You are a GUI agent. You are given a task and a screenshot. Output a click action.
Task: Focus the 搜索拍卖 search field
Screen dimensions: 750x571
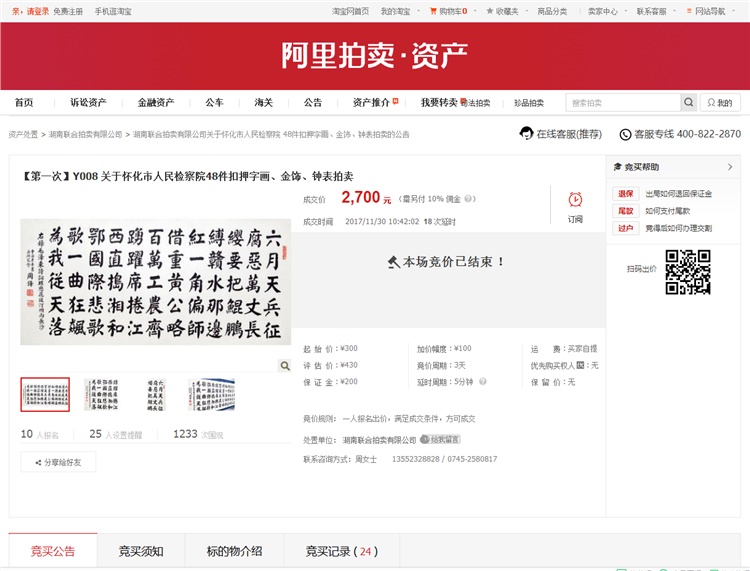coord(623,102)
